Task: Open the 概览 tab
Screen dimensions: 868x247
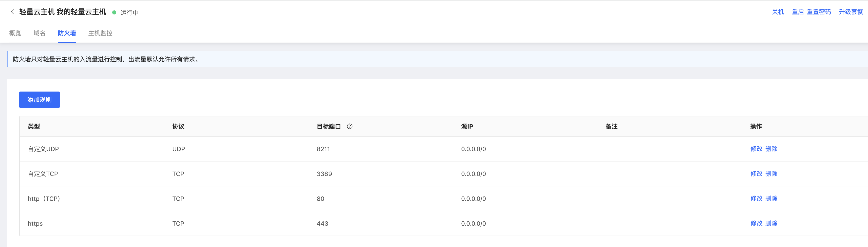Action: point(15,33)
